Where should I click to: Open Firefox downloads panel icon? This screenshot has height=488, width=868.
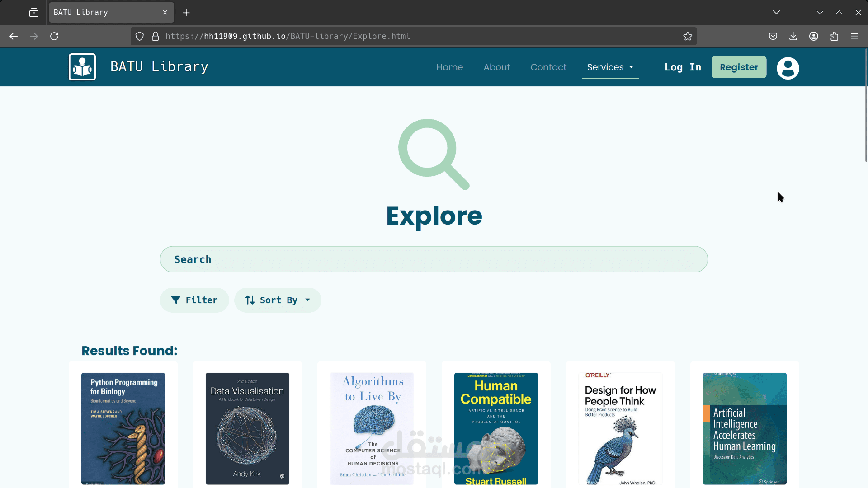pyautogui.click(x=793, y=36)
